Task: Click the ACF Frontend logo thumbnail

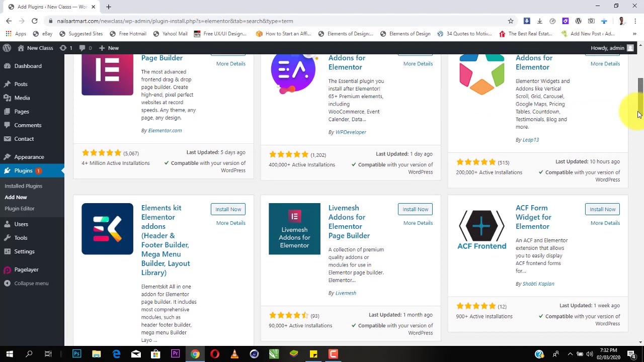Action: click(481, 229)
